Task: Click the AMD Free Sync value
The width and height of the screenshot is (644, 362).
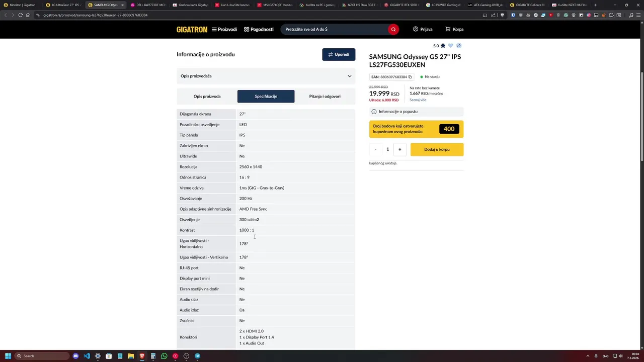Action: pyautogui.click(x=253, y=209)
